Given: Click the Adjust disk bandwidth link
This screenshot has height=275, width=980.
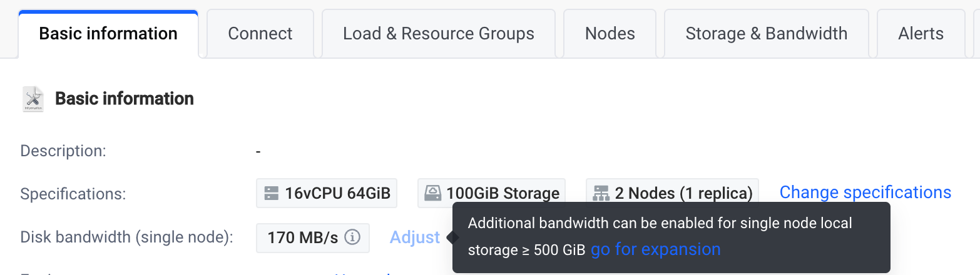Looking at the screenshot, I should coord(415,237).
